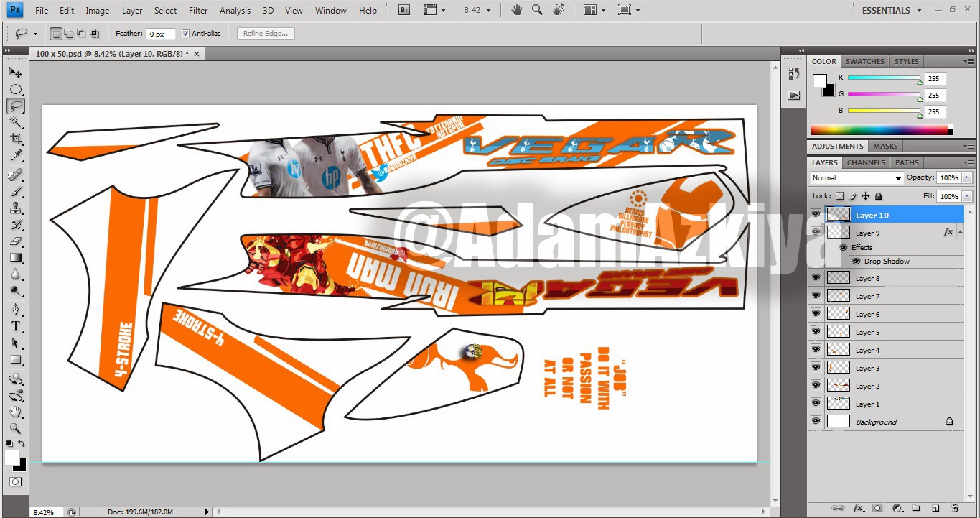Select the Zoom tool in toolbox
980x518 pixels.
[x=15, y=428]
